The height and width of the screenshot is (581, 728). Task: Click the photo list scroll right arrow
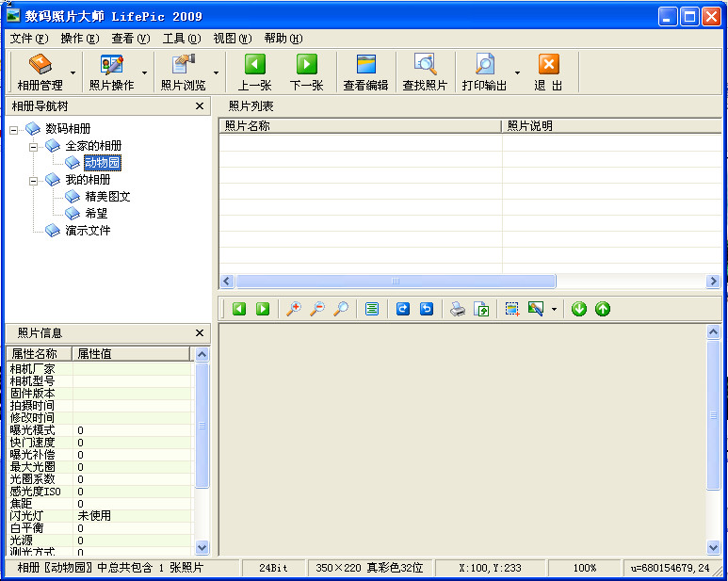click(x=713, y=281)
